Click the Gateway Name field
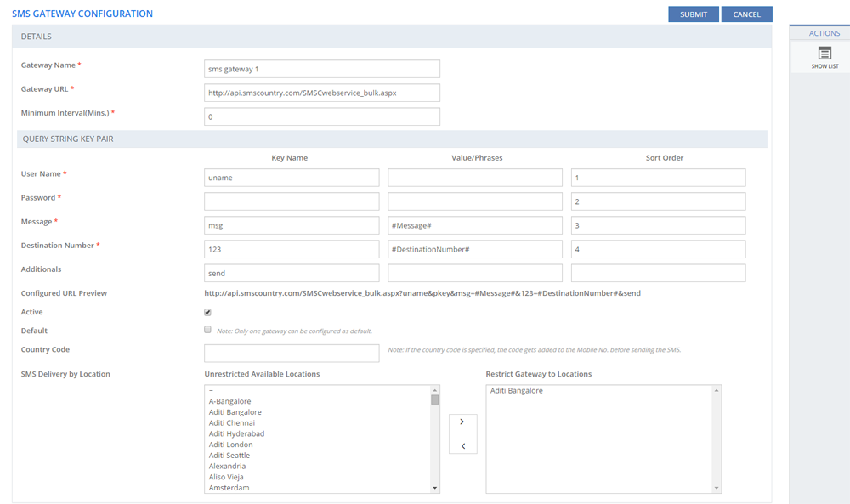This screenshot has width=850, height=504. [322, 69]
